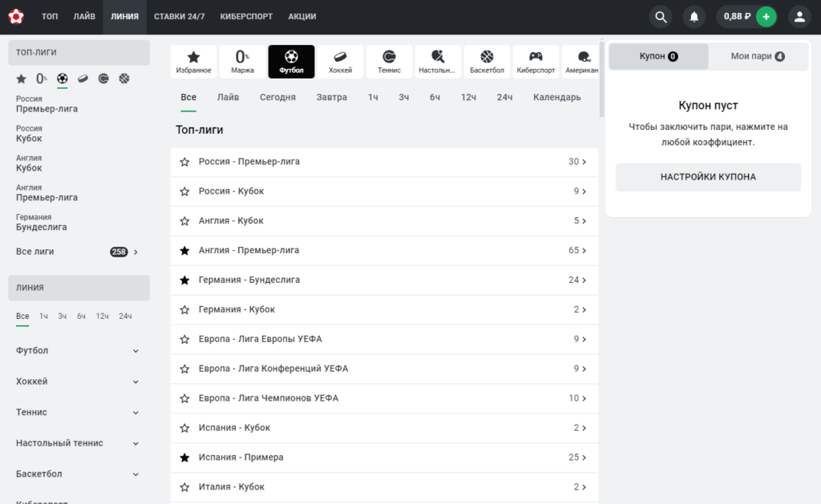
Task: Expand the Футбол section in sidebar
Action: pyautogui.click(x=78, y=351)
